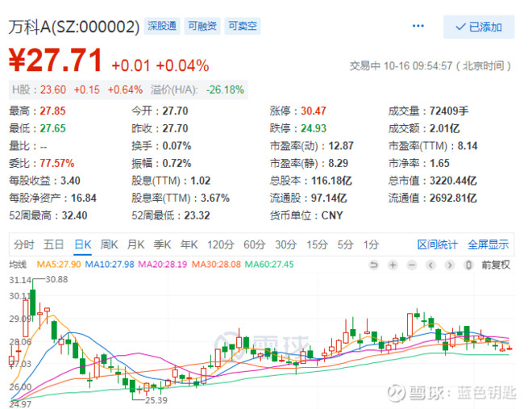Screen dimensions: 532x409
Task: Switch to the 60分 interval tab
Action: [255, 244]
